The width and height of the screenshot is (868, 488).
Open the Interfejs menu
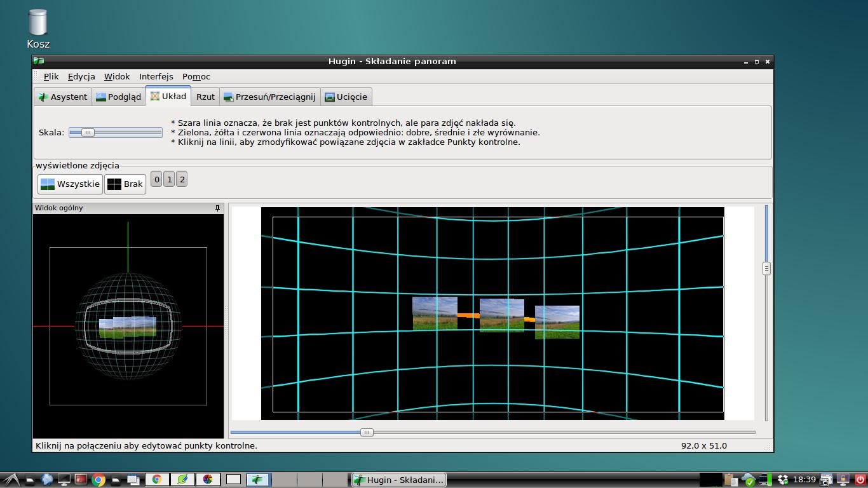tap(156, 76)
